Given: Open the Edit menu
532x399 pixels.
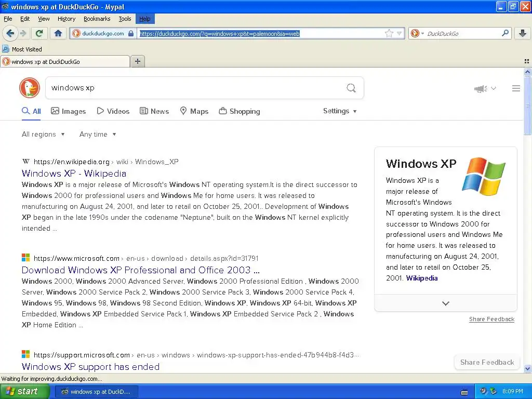Looking at the screenshot, I should tap(25, 19).
